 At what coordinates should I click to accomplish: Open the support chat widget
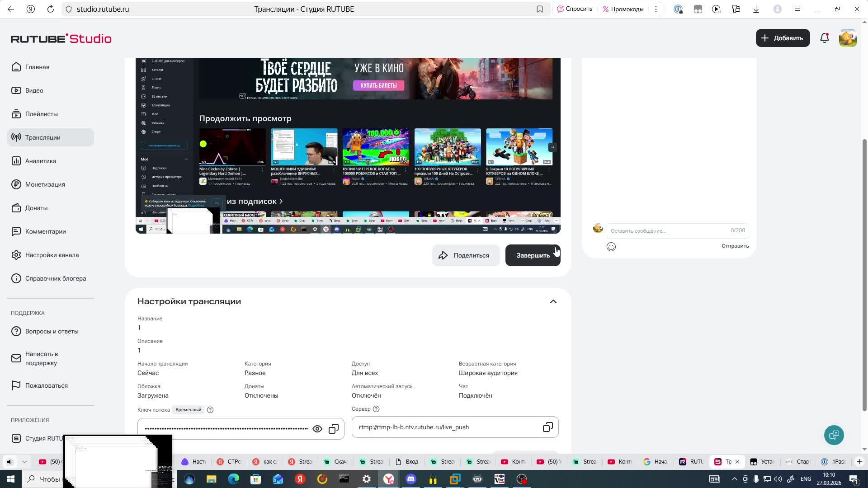(x=834, y=435)
